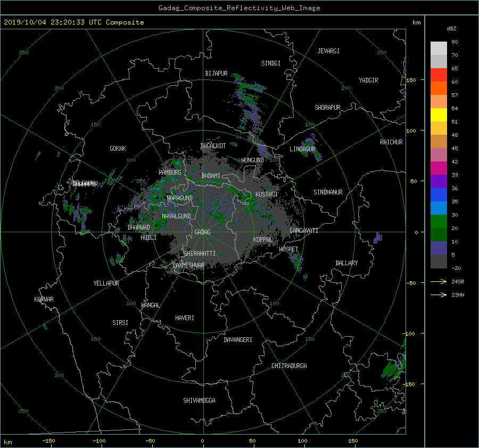This screenshot has height=448, width=479.
Task: Click the SHORAPUR label
Action: pos(327,108)
